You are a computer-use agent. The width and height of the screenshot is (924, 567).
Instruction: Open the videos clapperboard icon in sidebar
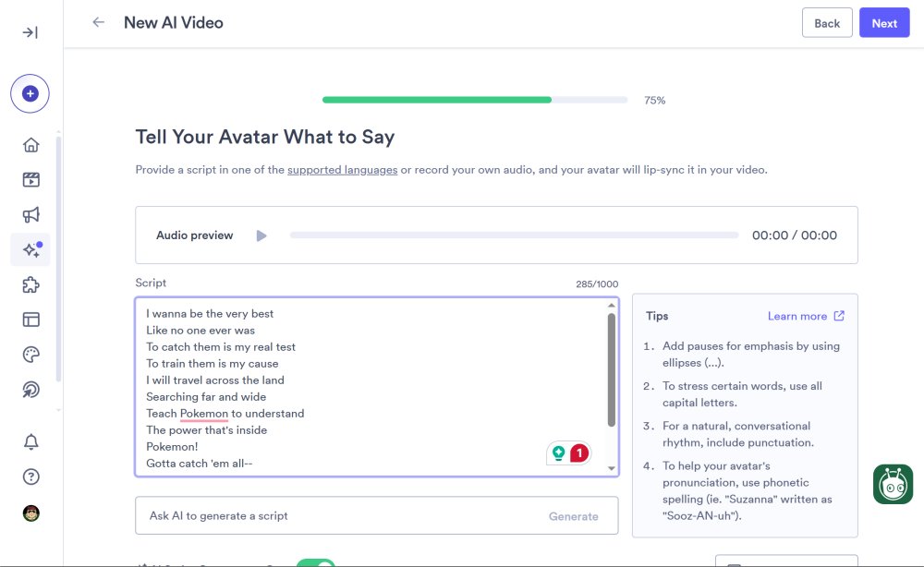point(30,180)
